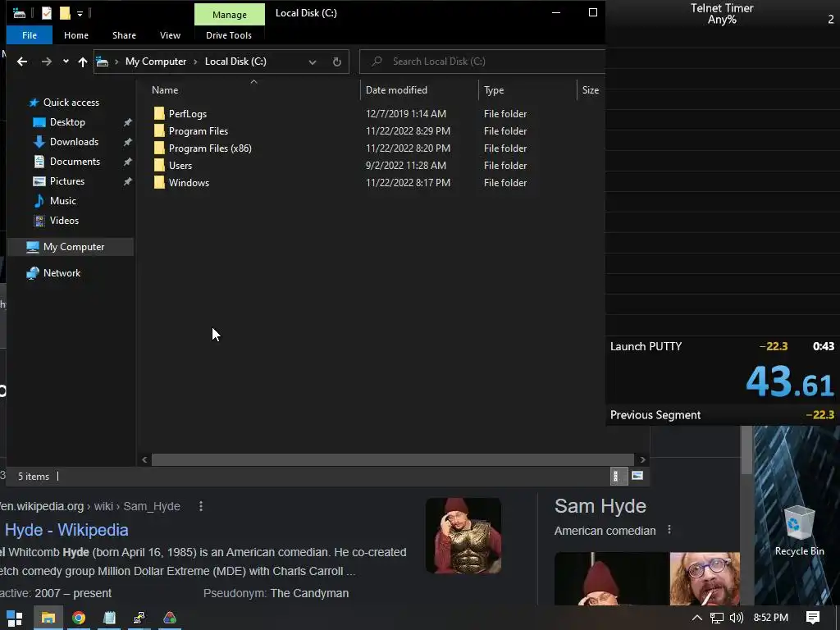Select the Windows folder

189,183
